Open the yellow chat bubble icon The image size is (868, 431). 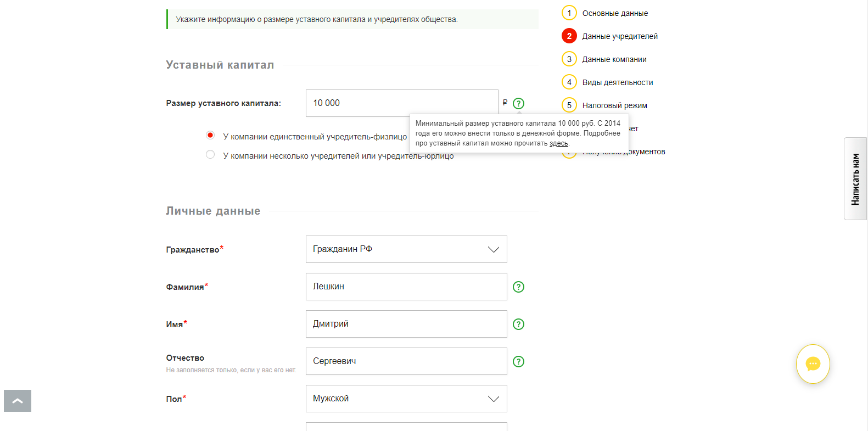(813, 363)
